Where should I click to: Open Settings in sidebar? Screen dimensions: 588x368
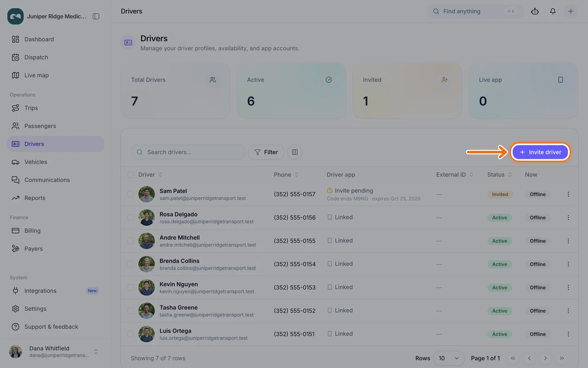(55, 309)
